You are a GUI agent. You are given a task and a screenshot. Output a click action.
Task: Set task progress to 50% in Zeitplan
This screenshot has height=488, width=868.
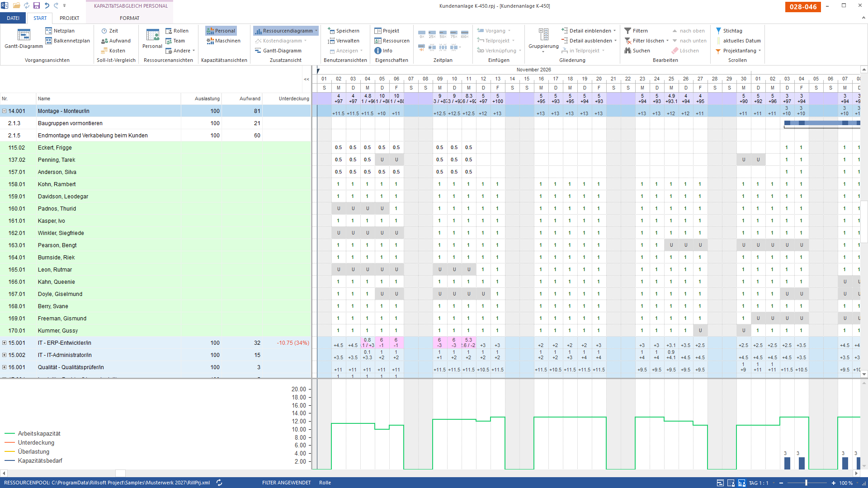(x=443, y=34)
